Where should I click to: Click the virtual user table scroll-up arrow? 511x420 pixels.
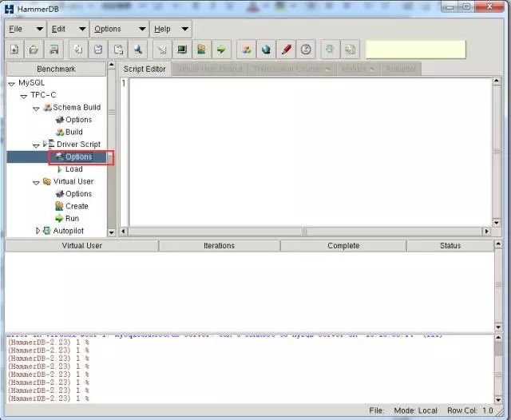[x=498, y=244]
